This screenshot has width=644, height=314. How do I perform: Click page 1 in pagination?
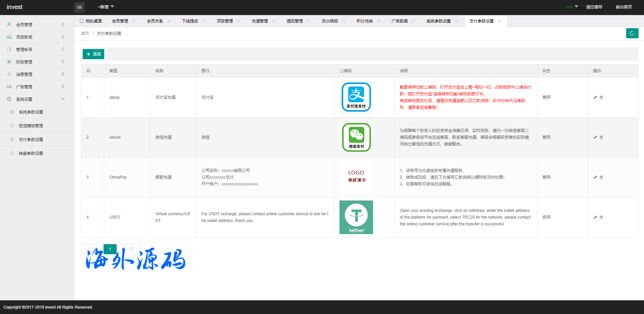pos(110,249)
